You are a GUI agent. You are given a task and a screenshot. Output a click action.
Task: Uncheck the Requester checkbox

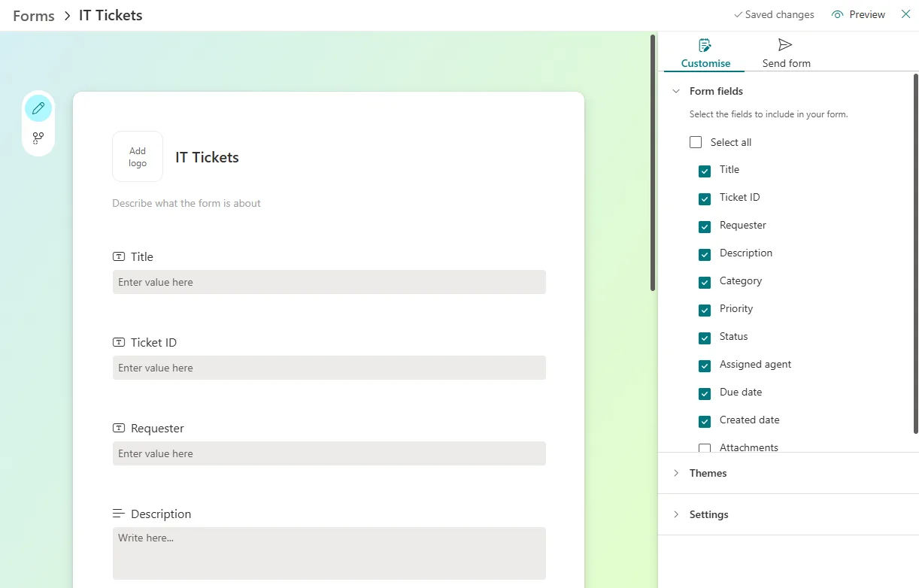(705, 227)
